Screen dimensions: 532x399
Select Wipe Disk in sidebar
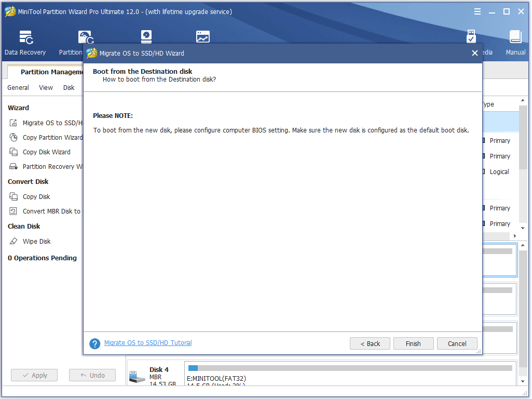[x=37, y=242]
